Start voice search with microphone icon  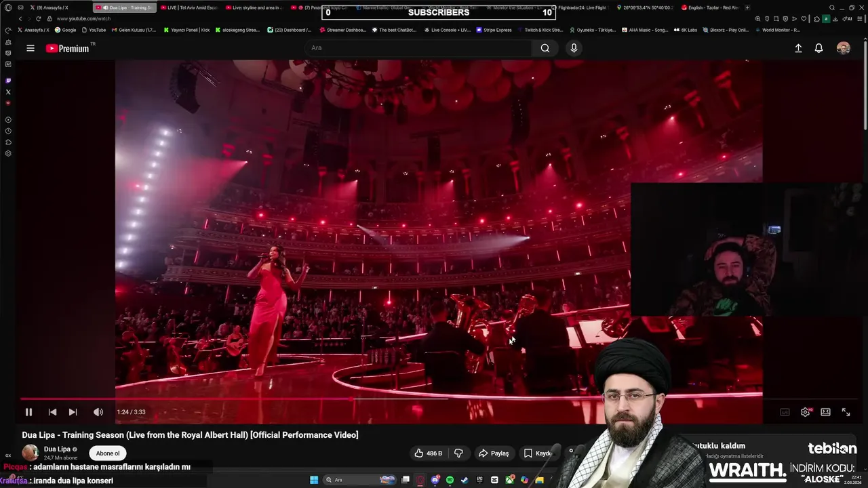(574, 48)
